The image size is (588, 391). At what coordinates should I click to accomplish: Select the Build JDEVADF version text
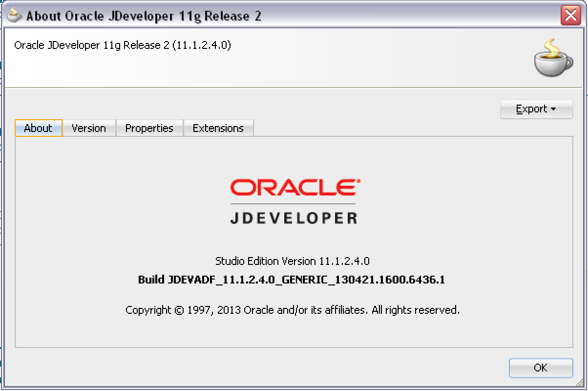tap(292, 280)
